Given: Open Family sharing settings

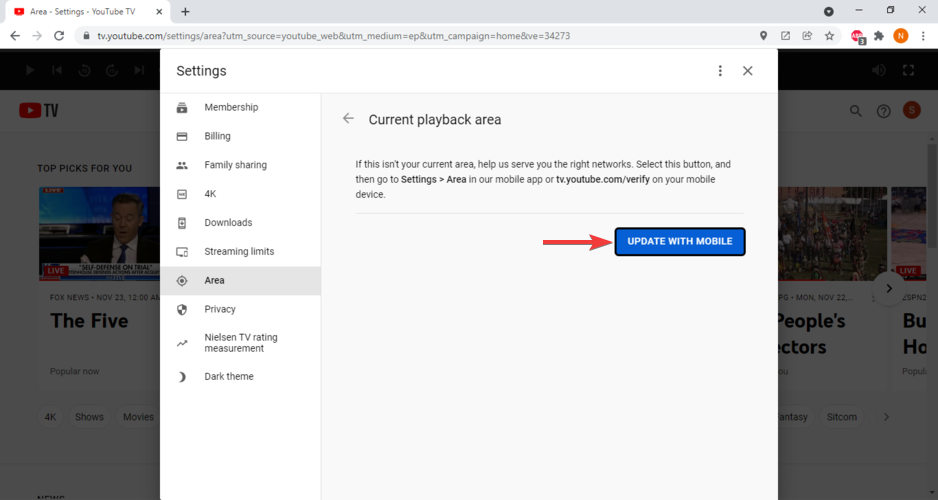Looking at the screenshot, I should point(235,165).
